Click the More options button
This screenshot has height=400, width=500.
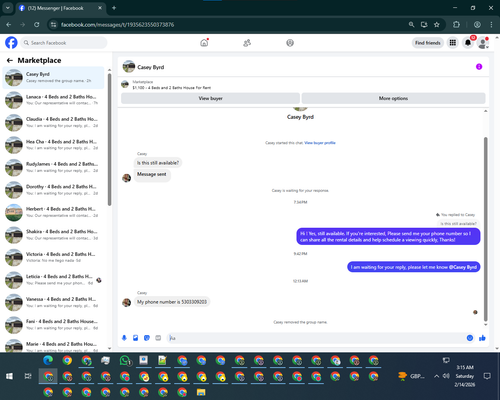click(x=393, y=98)
